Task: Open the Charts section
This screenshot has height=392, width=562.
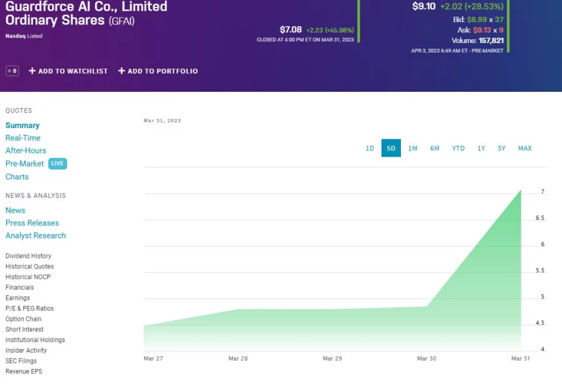Action: click(x=17, y=177)
